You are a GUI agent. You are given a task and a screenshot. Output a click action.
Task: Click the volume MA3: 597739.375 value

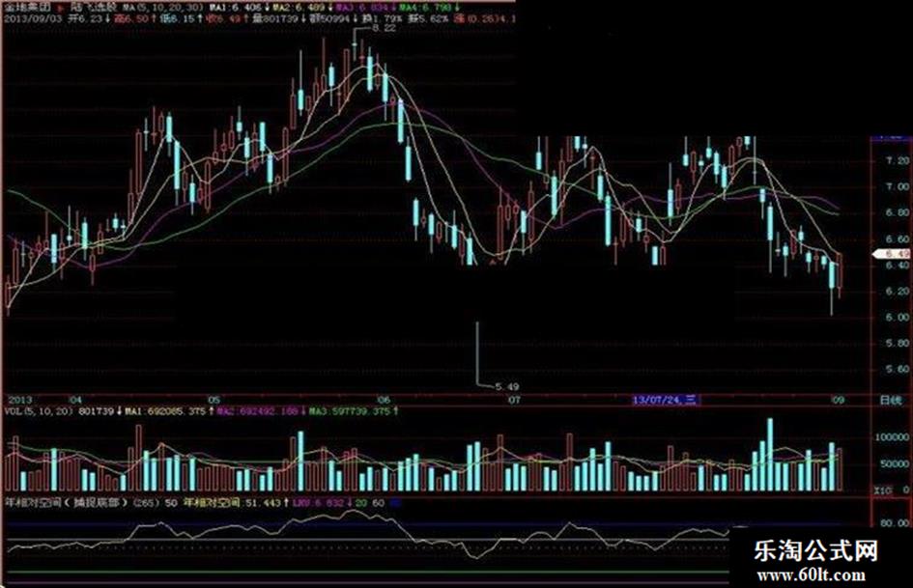tap(350, 411)
